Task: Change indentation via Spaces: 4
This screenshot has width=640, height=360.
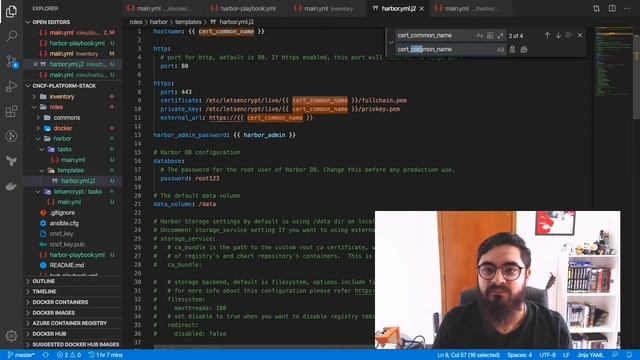Action: pos(520,355)
